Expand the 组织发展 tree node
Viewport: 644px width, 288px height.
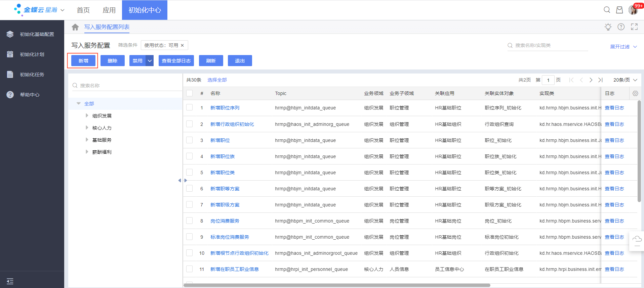[x=87, y=115]
